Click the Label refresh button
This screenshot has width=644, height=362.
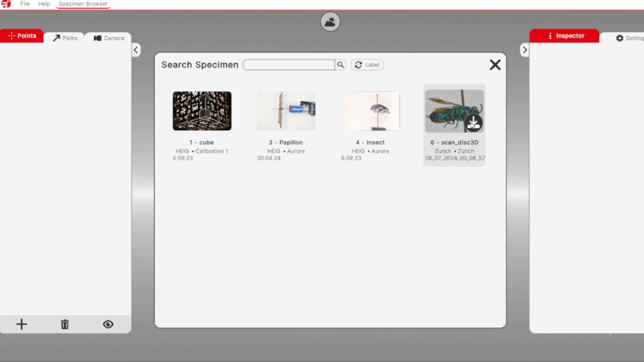pyautogui.click(x=367, y=65)
